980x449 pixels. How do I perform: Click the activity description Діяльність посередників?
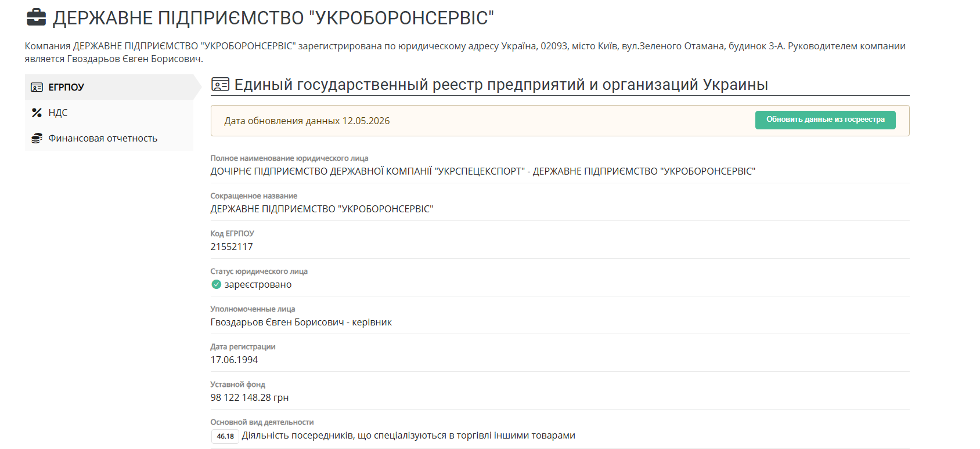[408, 435]
